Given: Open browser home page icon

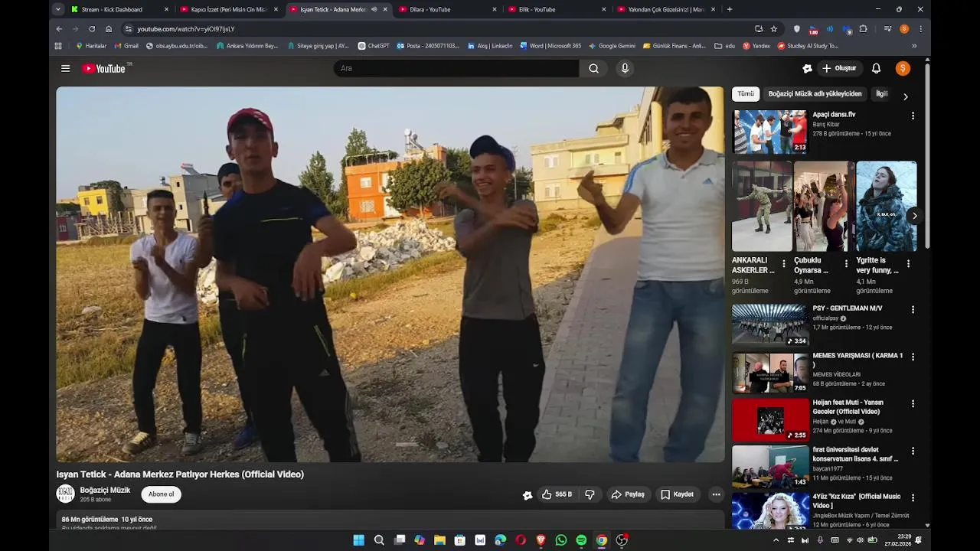Looking at the screenshot, I should point(109,28).
